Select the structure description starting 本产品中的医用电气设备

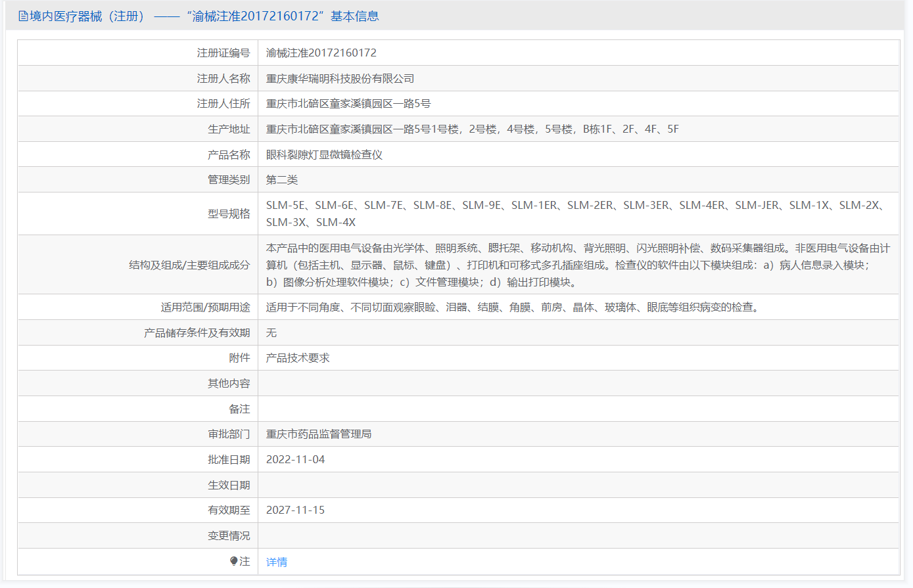(578, 265)
